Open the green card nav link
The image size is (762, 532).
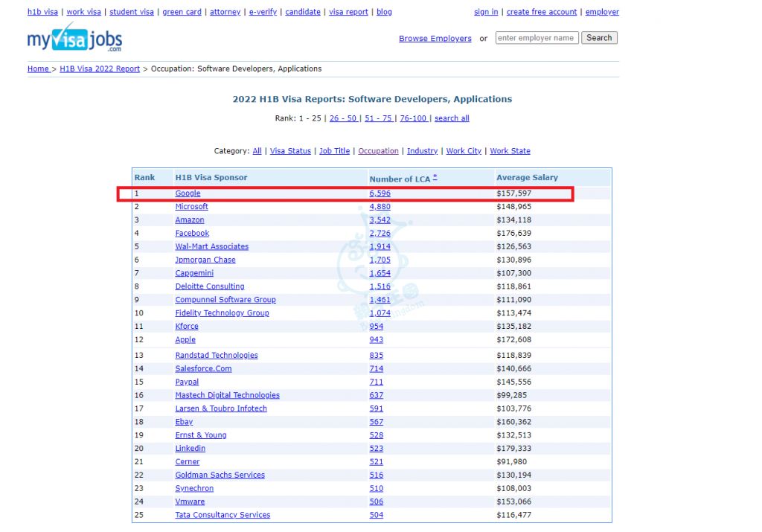pos(182,12)
